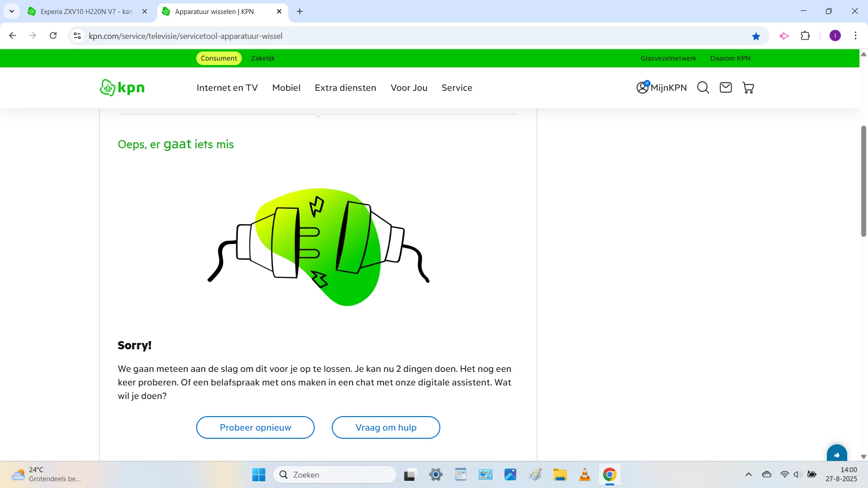Open the MijnKPN account icon
The image size is (868, 488).
pyautogui.click(x=642, y=88)
